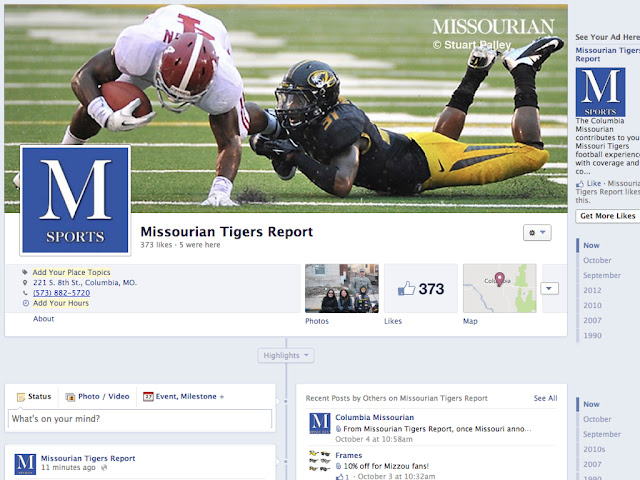
Task: Click the 221 S. 8th St. address
Action: tap(85, 282)
